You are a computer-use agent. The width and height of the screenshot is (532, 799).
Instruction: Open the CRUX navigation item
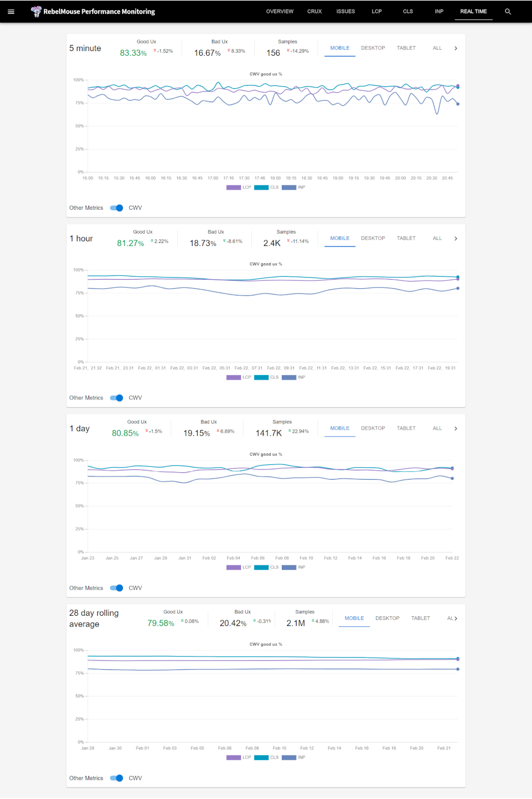(x=314, y=11)
